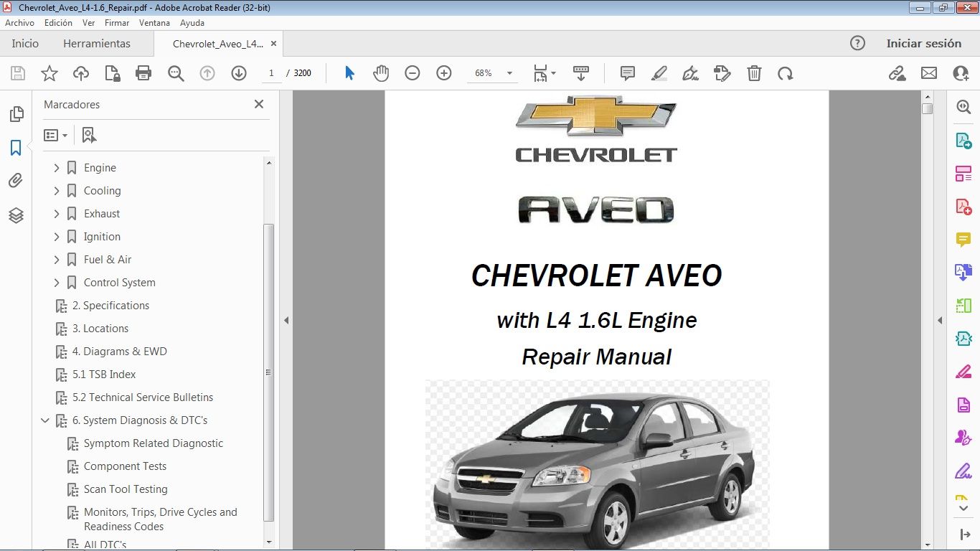Viewport: 980px width, 551px height.
Task: Switch to the Inicio tab
Action: tap(25, 43)
